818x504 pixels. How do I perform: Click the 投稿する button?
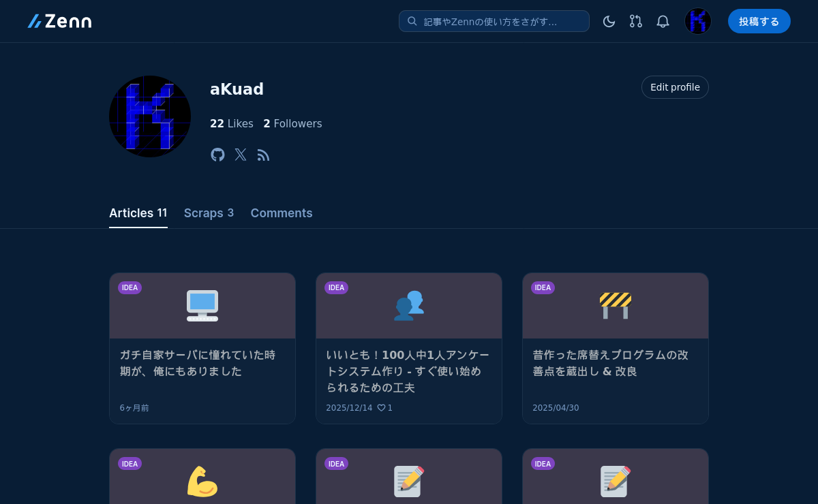click(759, 21)
